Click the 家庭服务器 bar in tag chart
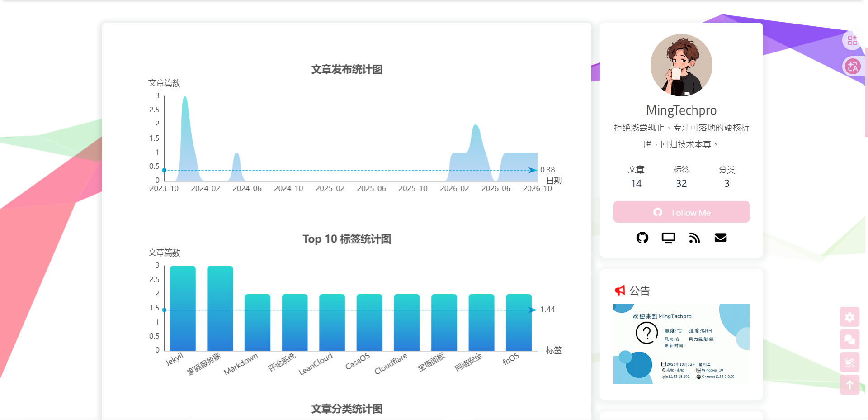 (220, 308)
